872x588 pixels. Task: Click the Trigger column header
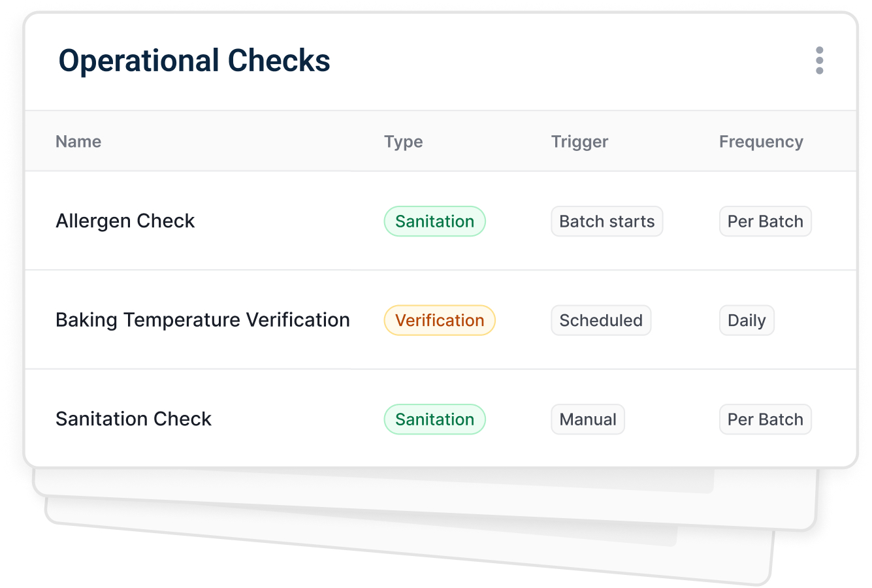pyautogui.click(x=579, y=142)
